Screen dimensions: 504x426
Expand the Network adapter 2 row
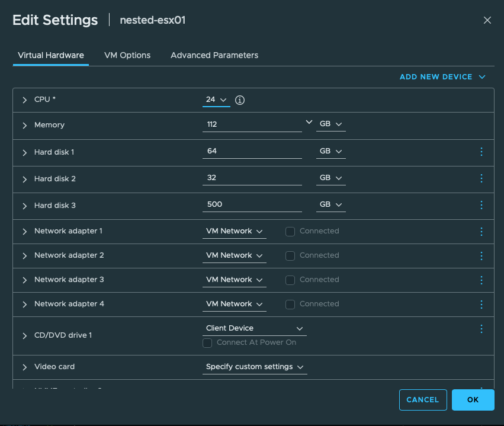point(25,256)
